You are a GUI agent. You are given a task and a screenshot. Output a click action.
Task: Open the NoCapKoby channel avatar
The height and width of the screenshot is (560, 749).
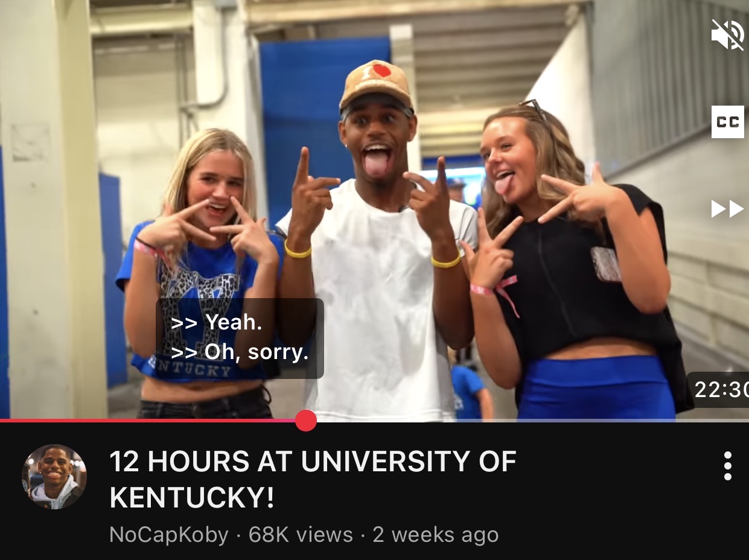[x=54, y=477]
